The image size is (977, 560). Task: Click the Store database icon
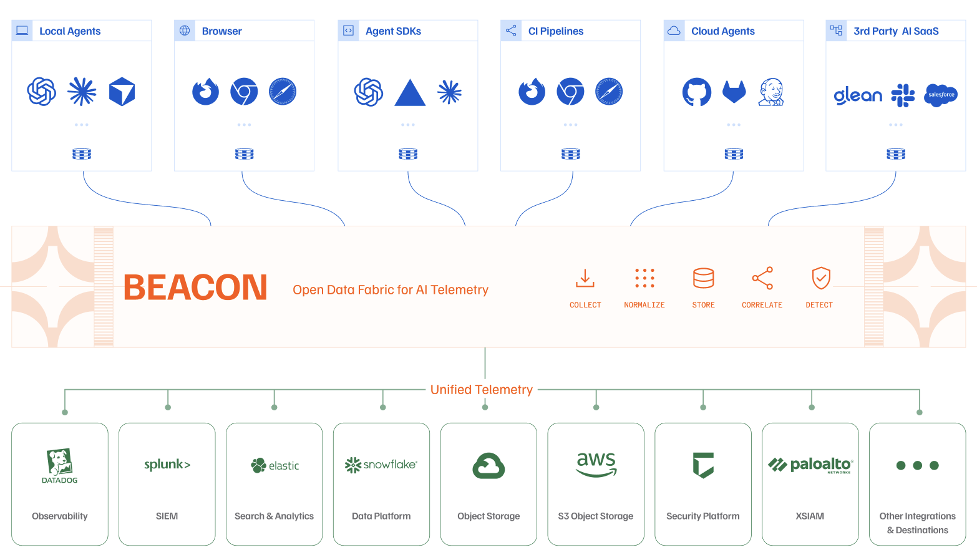coord(703,278)
